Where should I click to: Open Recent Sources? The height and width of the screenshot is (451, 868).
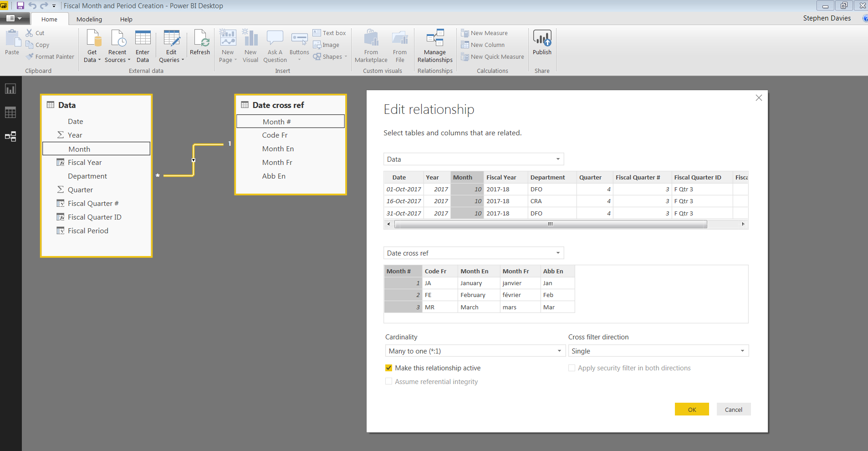coord(117,46)
